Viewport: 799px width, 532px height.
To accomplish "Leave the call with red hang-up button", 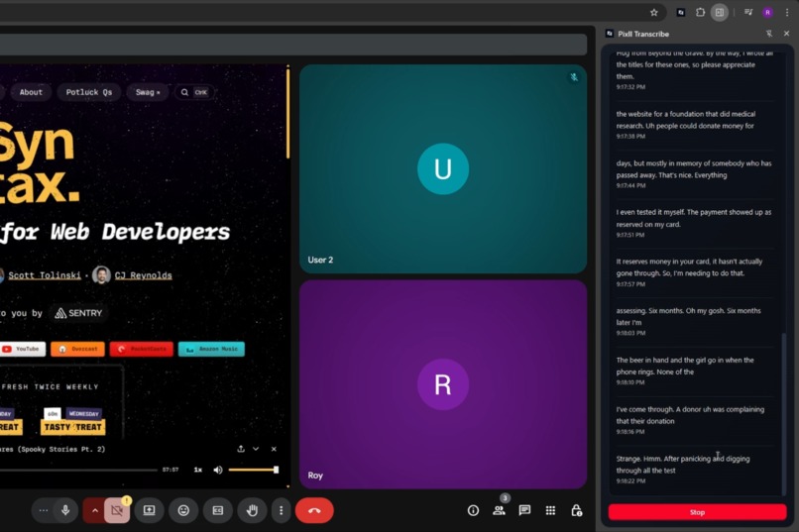I will [314, 510].
